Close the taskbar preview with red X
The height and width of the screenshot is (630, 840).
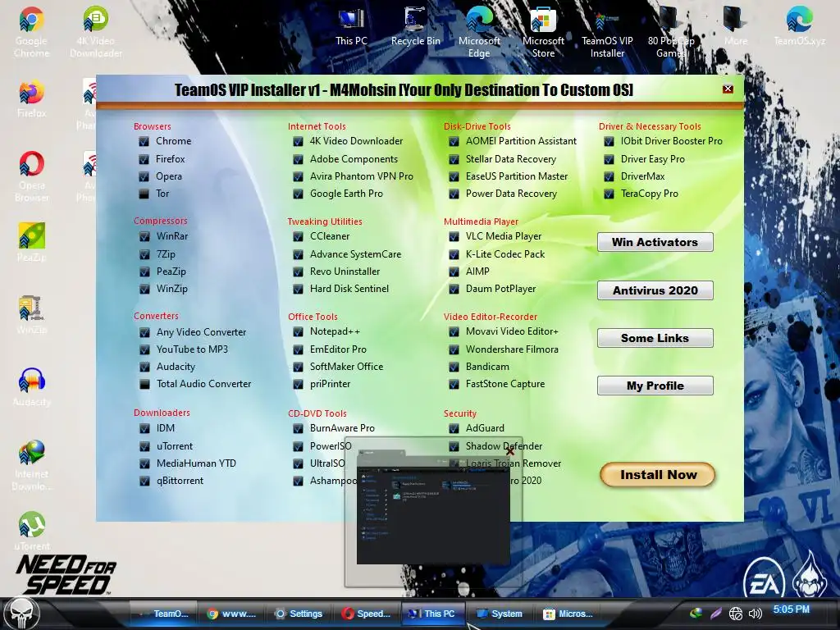point(510,451)
